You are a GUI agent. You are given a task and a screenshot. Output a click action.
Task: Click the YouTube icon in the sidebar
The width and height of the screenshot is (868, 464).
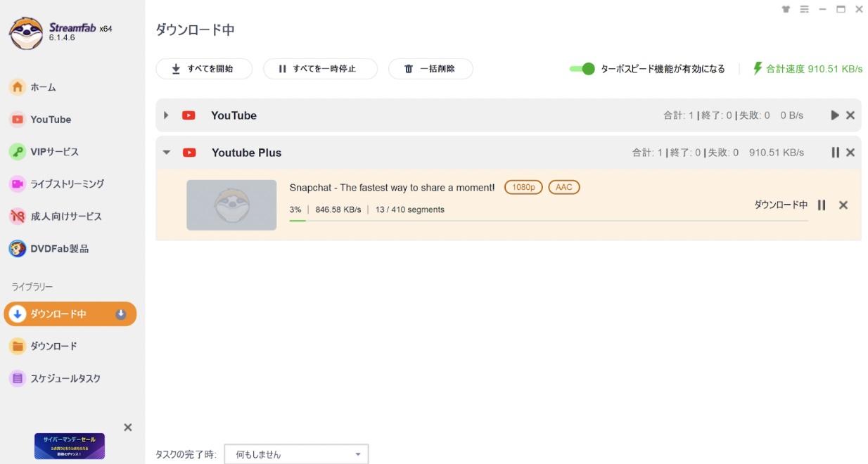[x=18, y=120]
